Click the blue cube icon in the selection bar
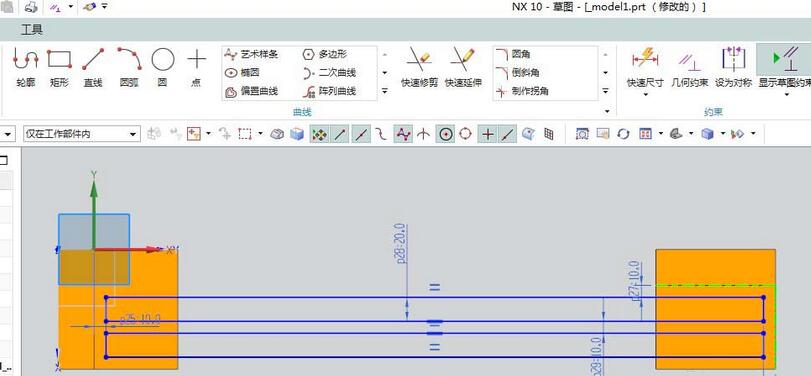The height and width of the screenshot is (376, 811). (x=297, y=134)
